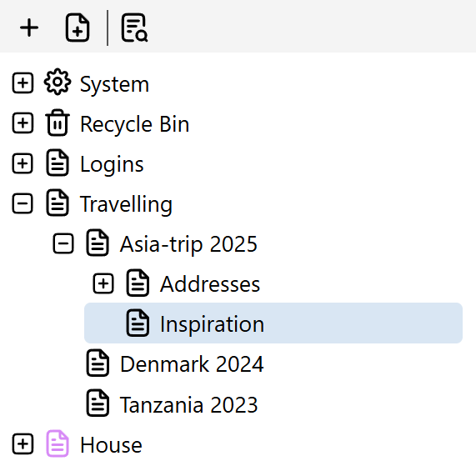
Task: Expand the Logins node
Action: [23, 163]
